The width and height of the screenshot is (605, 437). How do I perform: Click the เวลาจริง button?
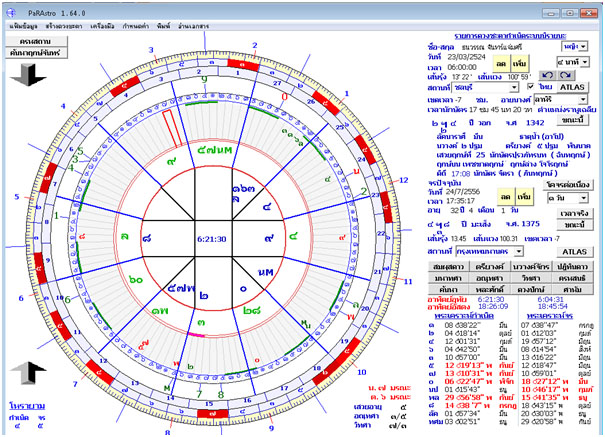click(x=575, y=213)
